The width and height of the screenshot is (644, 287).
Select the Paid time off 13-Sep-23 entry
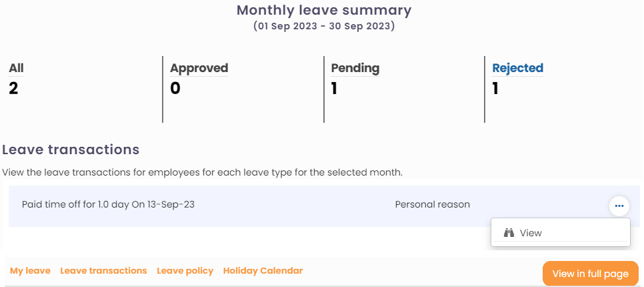pos(108,204)
